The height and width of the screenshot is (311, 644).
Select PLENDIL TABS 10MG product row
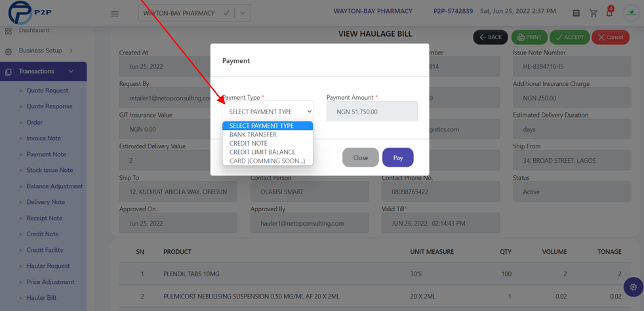[375, 274]
